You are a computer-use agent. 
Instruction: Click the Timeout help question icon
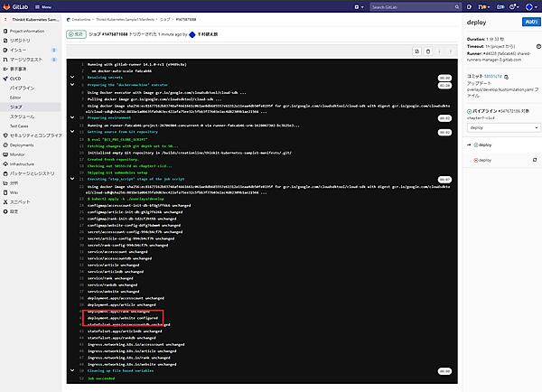pyautogui.click(x=538, y=46)
